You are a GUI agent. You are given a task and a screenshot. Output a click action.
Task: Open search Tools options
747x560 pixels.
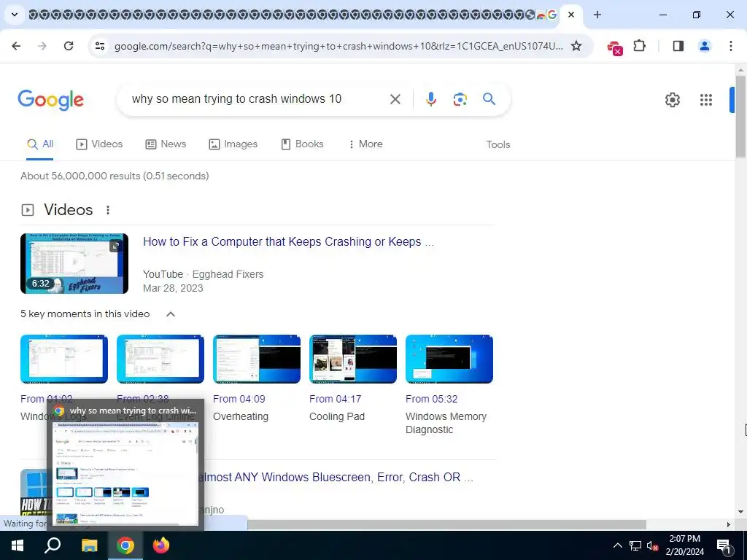pos(498,144)
